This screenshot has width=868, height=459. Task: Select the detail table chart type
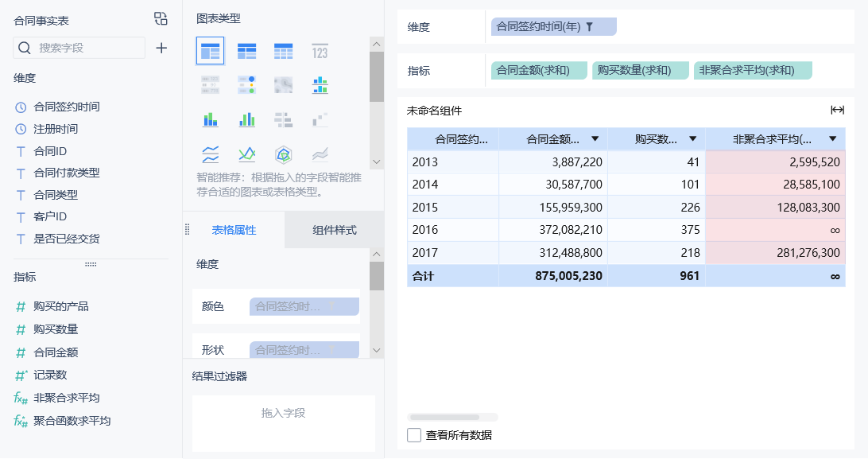tap(284, 52)
